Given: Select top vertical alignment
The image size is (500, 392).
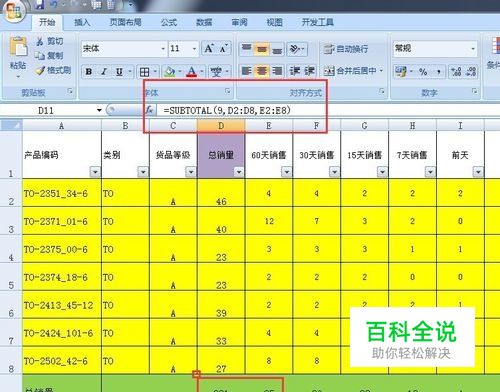Looking at the screenshot, I should (x=246, y=49).
